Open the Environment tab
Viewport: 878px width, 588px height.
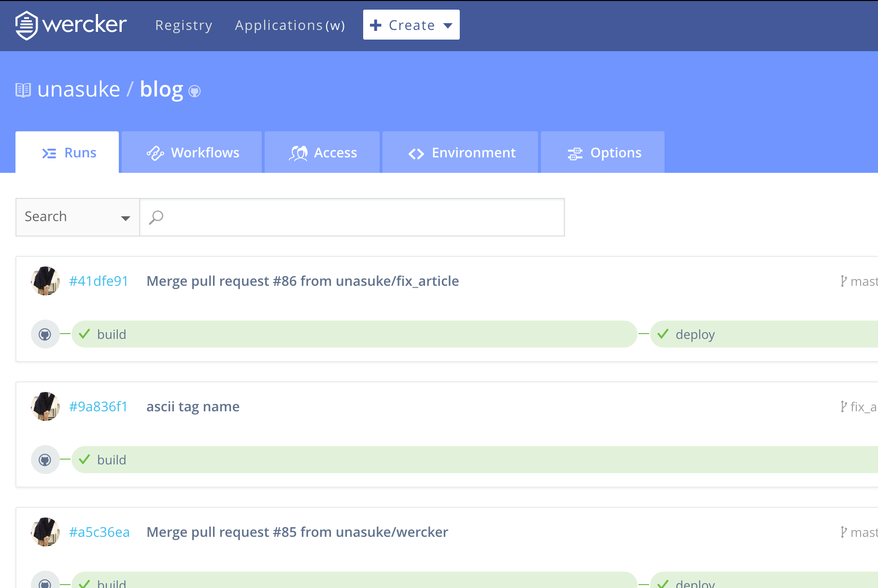point(460,152)
